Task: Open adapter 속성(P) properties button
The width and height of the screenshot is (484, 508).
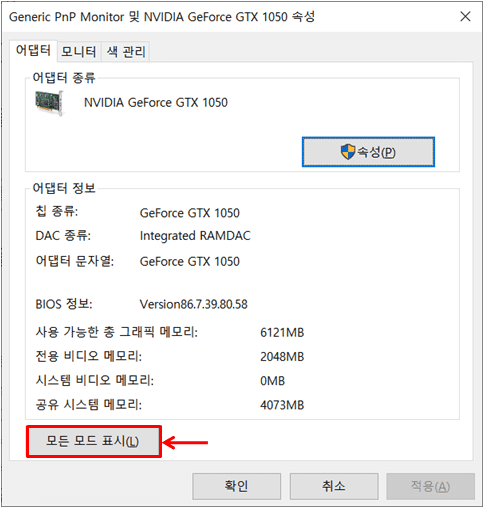Action: (x=368, y=152)
